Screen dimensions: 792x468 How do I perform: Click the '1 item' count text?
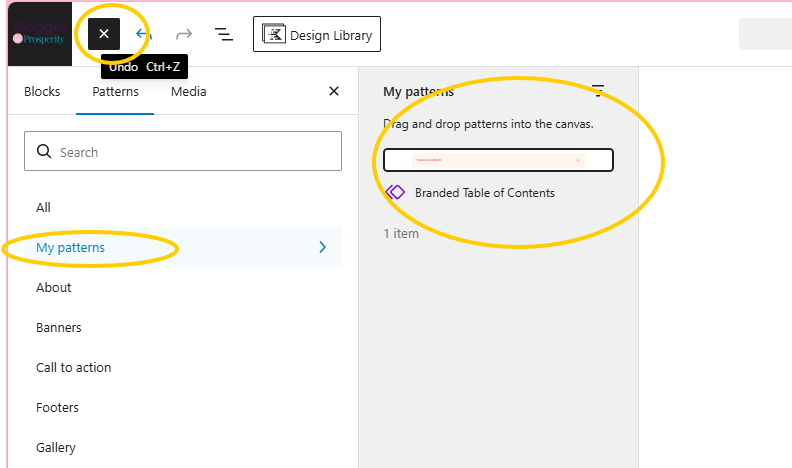click(x=401, y=233)
